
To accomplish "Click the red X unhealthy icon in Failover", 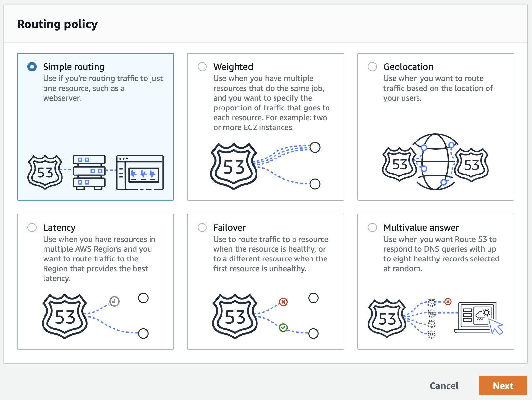I will pos(283,302).
